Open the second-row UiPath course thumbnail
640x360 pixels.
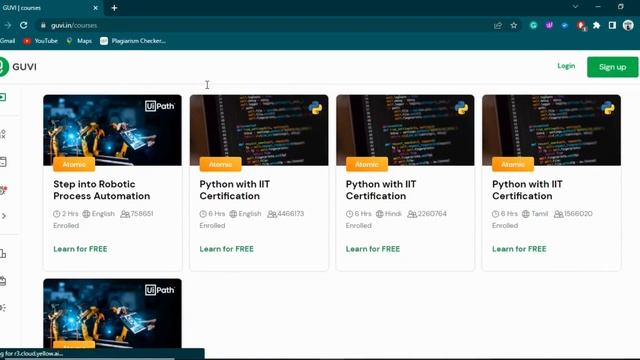(x=112, y=313)
